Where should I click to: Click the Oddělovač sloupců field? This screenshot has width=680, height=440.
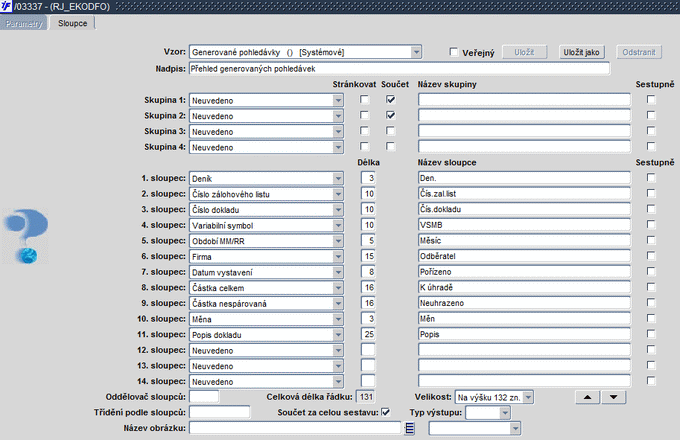coord(204,397)
